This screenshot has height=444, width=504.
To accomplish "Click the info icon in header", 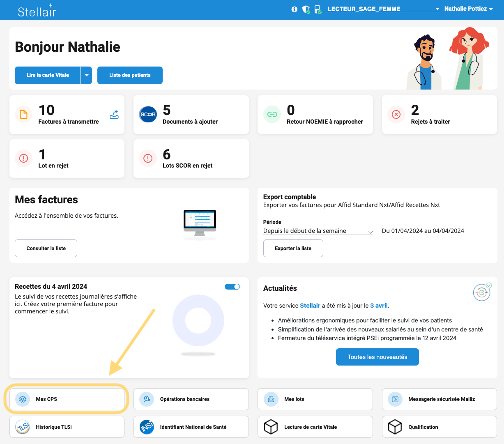I will (294, 9).
